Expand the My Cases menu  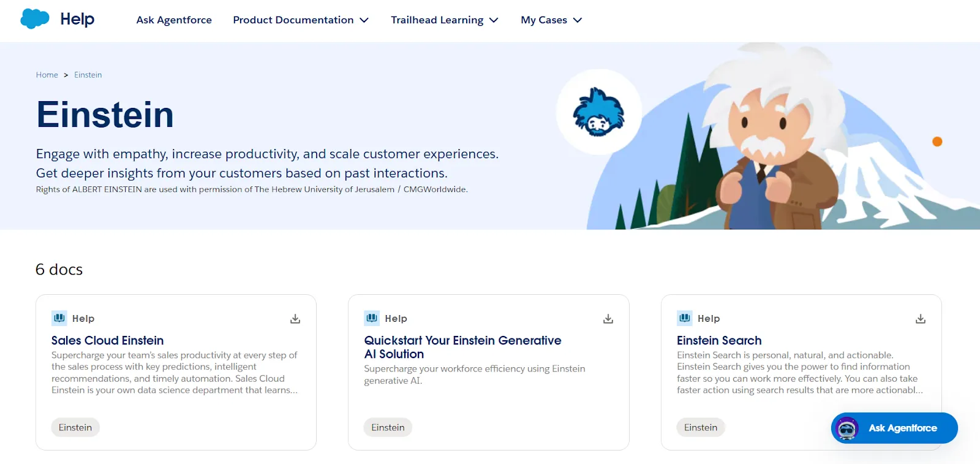click(551, 20)
